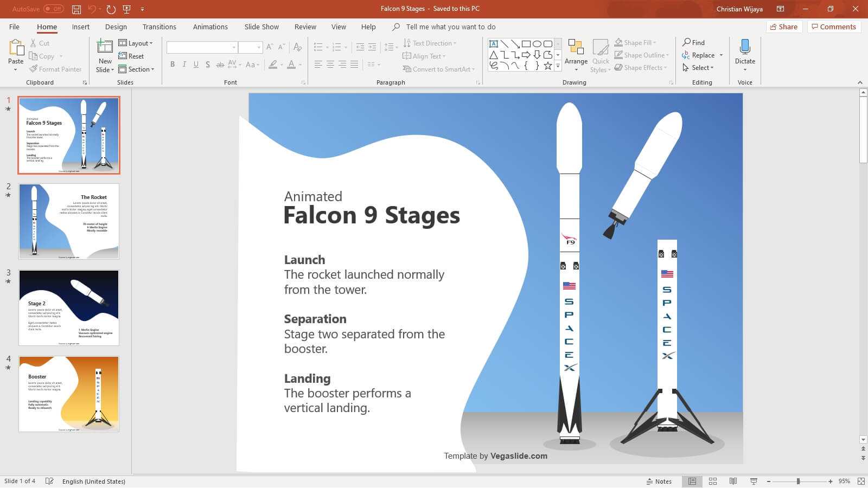868x488 pixels.
Task: Open the Animations tab
Action: [x=210, y=27]
